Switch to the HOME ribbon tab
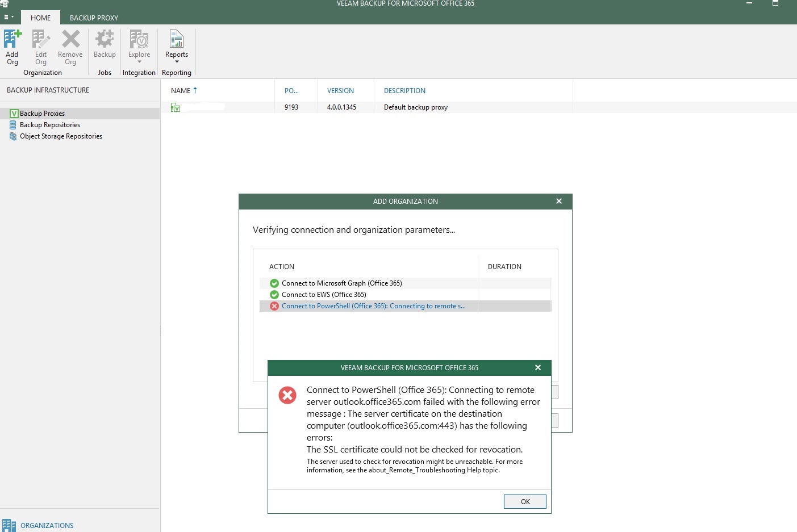The image size is (797, 532). (41, 18)
